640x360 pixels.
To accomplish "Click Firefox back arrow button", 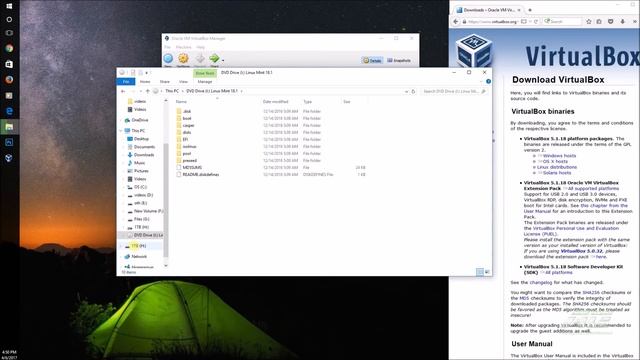I will click(x=456, y=21).
